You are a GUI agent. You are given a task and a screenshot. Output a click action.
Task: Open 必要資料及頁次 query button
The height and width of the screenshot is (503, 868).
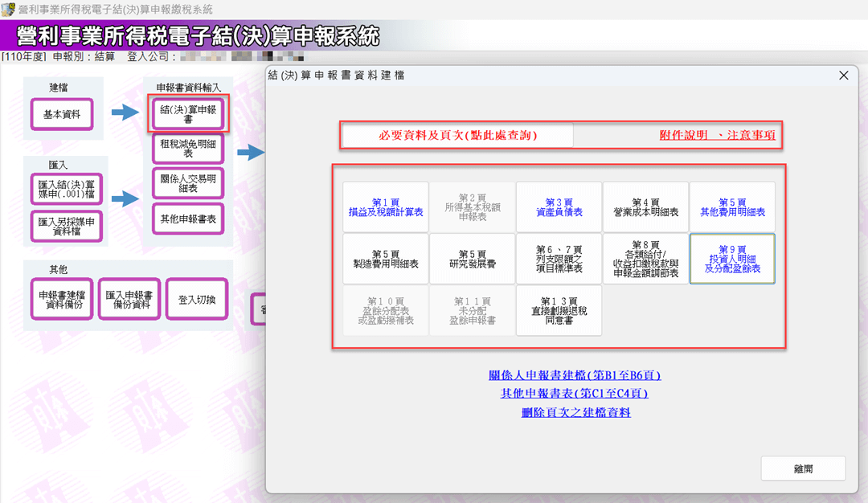(x=458, y=136)
